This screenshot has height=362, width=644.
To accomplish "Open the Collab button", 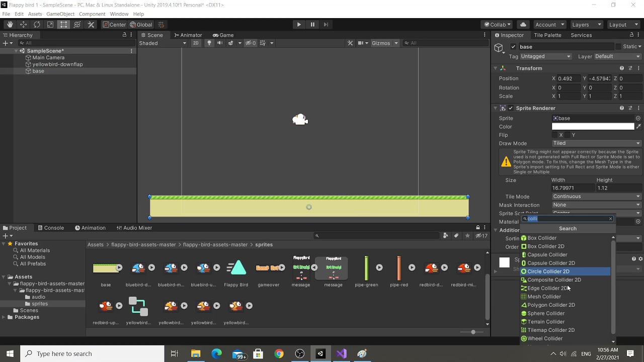I will click(497, 25).
